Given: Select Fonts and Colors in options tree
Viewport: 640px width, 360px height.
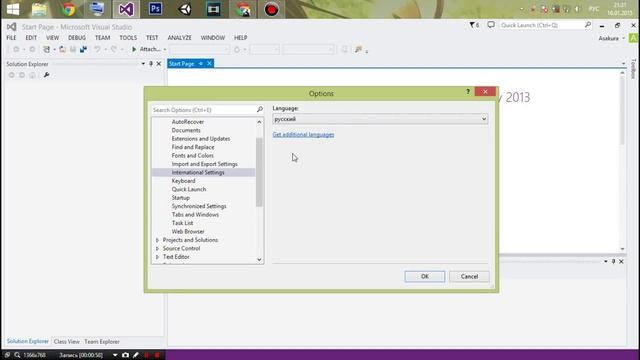Looking at the screenshot, I should pos(193,156).
